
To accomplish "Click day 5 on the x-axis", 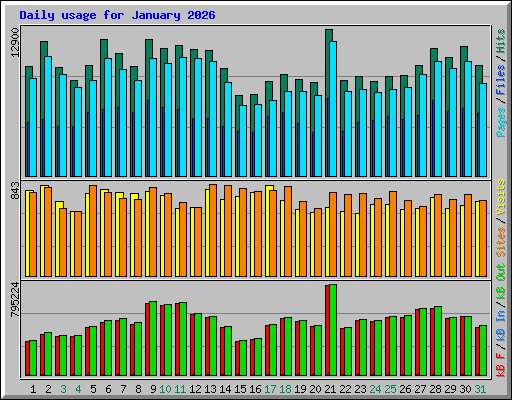I will click(93, 389).
